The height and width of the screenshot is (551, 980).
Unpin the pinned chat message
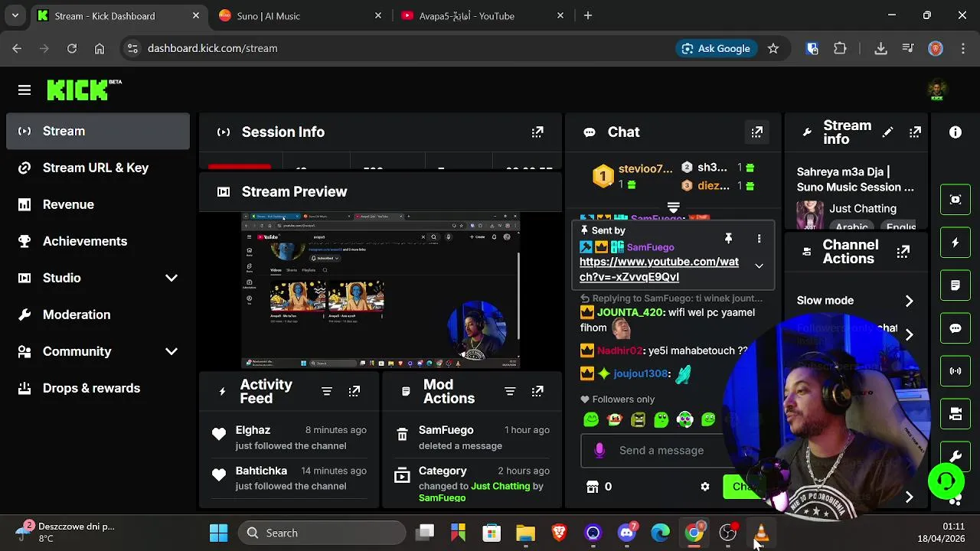(x=728, y=239)
